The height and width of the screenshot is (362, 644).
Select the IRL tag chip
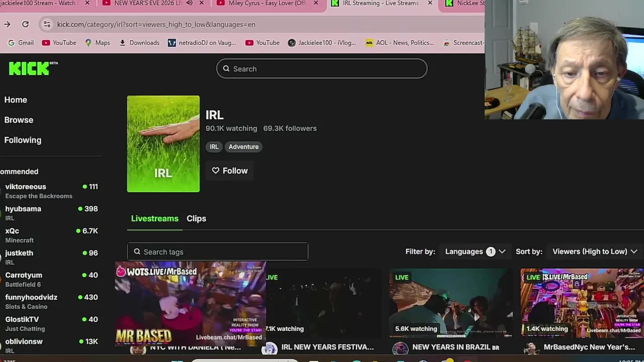tap(214, 147)
